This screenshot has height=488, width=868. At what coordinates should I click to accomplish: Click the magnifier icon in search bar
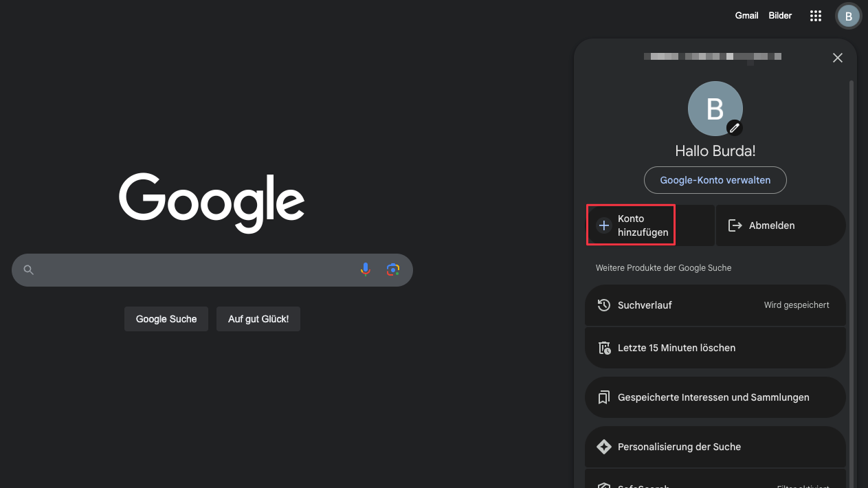click(x=28, y=270)
